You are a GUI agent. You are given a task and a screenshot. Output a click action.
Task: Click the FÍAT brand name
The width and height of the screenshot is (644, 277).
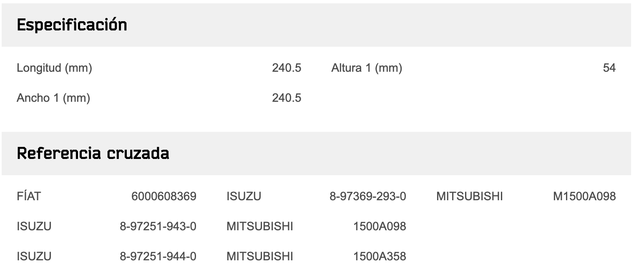point(29,196)
